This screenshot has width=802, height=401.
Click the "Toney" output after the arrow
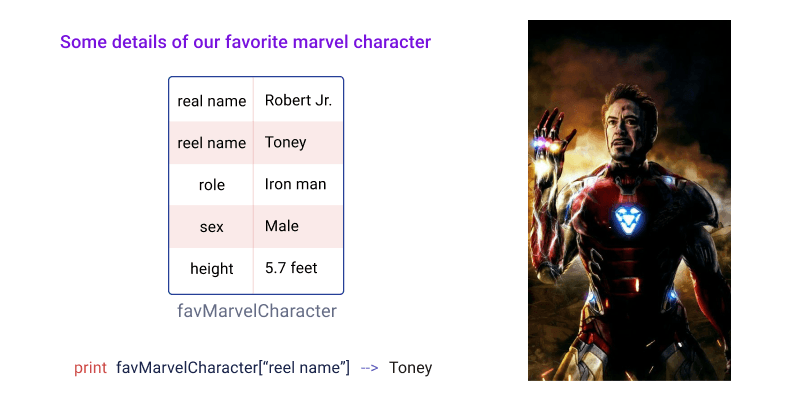click(x=411, y=368)
